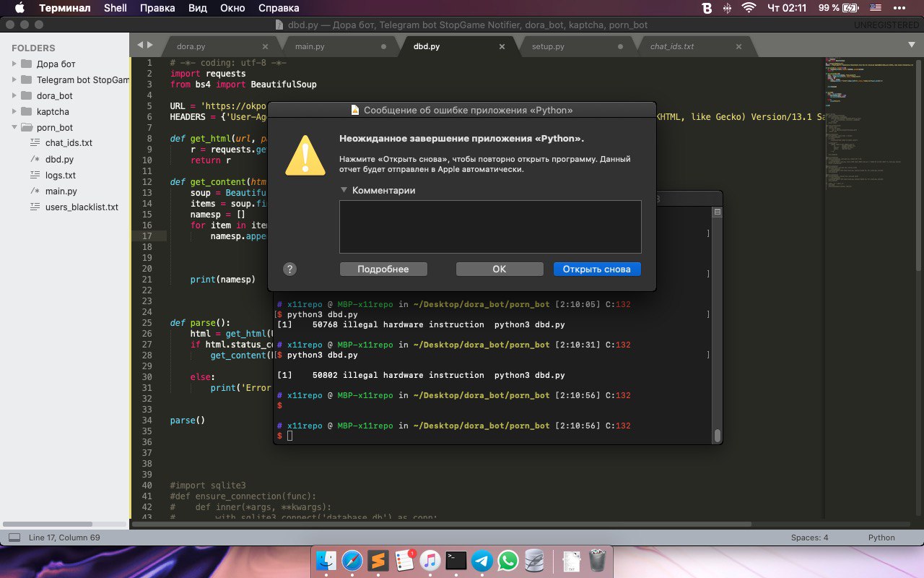Screen dimensions: 924x578
Task: Open Wi-Fi status menu
Action: (749, 8)
